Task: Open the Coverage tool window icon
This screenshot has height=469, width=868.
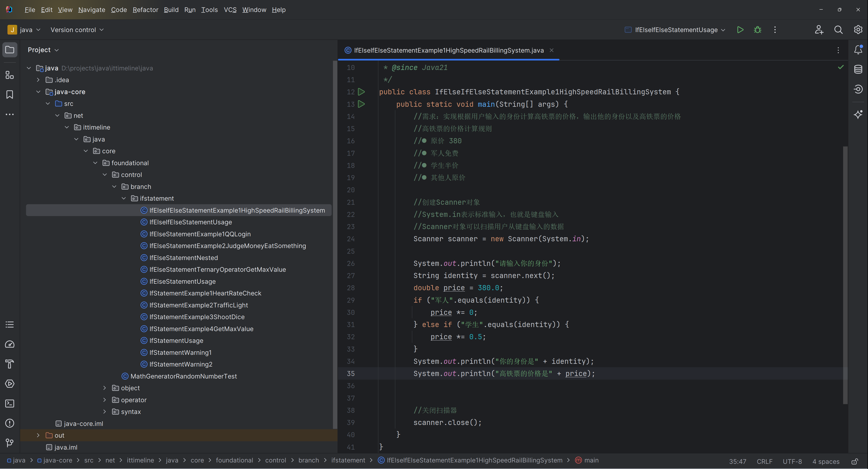Action: point(858,89)
